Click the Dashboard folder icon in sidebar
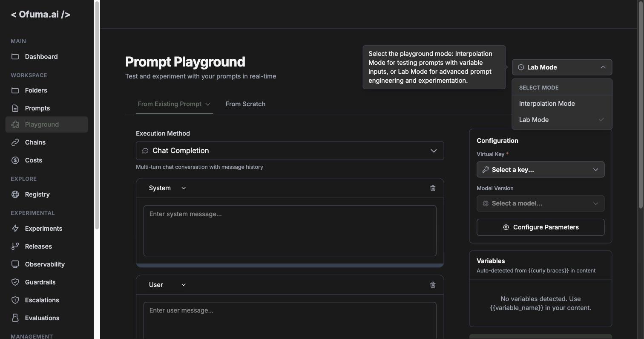The width and height of the screenshot is (644, 339). point(15,57)
